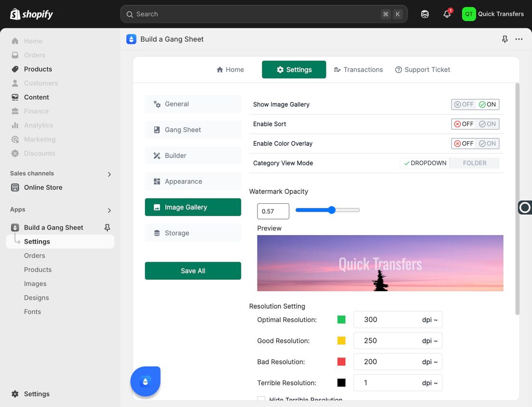Screen dimensions: 532x407
Task: Click the Storage database icon
Action: (157, 233)
